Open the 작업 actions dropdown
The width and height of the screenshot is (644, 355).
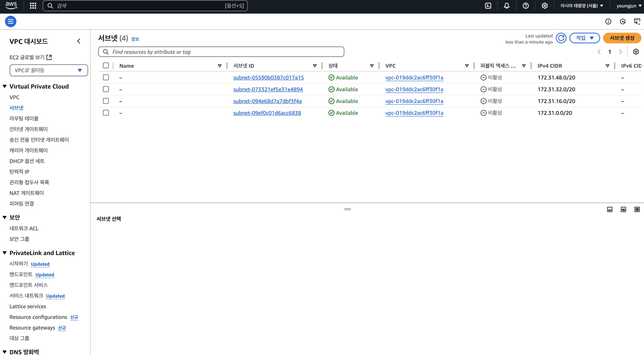tap(584, 38)
